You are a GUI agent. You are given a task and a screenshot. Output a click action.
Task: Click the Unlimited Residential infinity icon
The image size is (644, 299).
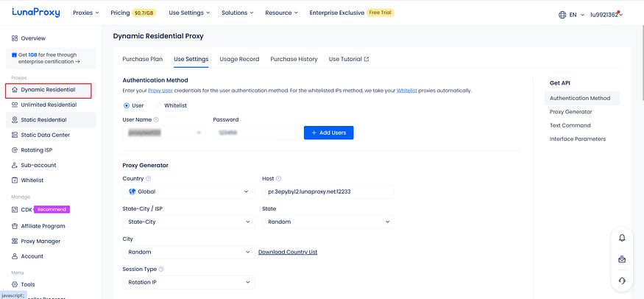point(15,105)
